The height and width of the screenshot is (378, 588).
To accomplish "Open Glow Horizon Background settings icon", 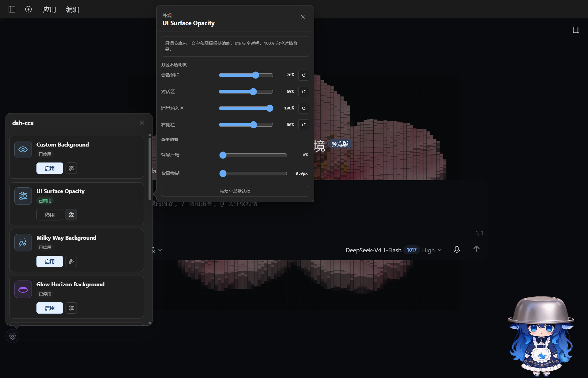I will coord(71,308).
